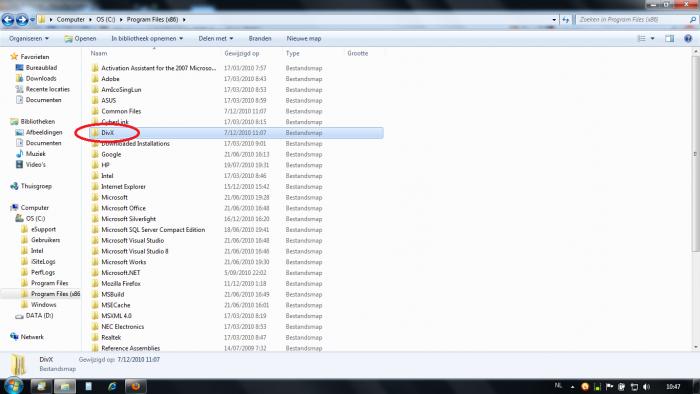Viewport: 700px width, 394px height.
Task: Go back with the Back arrow button
Action: click(8, 20)
